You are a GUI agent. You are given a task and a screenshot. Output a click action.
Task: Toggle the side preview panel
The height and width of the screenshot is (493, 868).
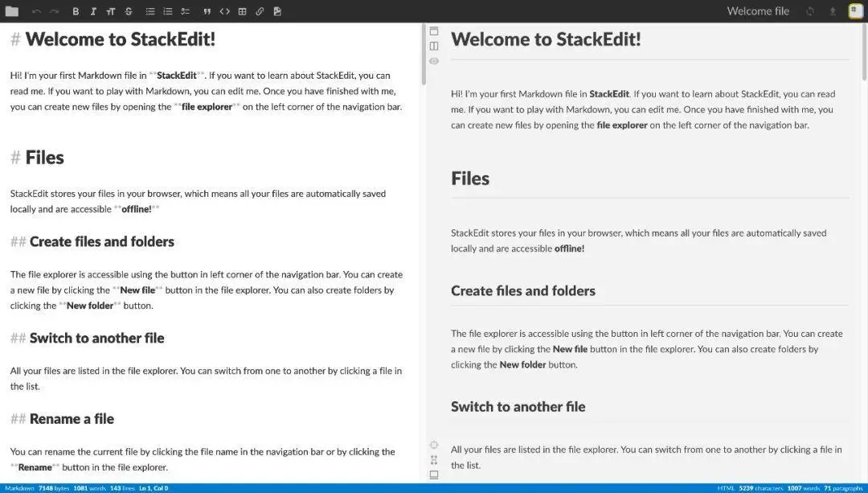[434, 46]
